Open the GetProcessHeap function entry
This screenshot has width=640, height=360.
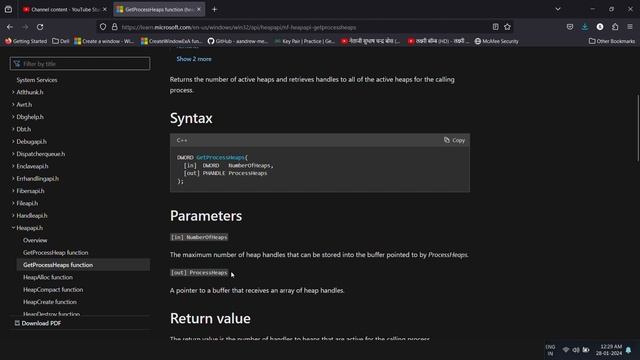tap(56, 253)
